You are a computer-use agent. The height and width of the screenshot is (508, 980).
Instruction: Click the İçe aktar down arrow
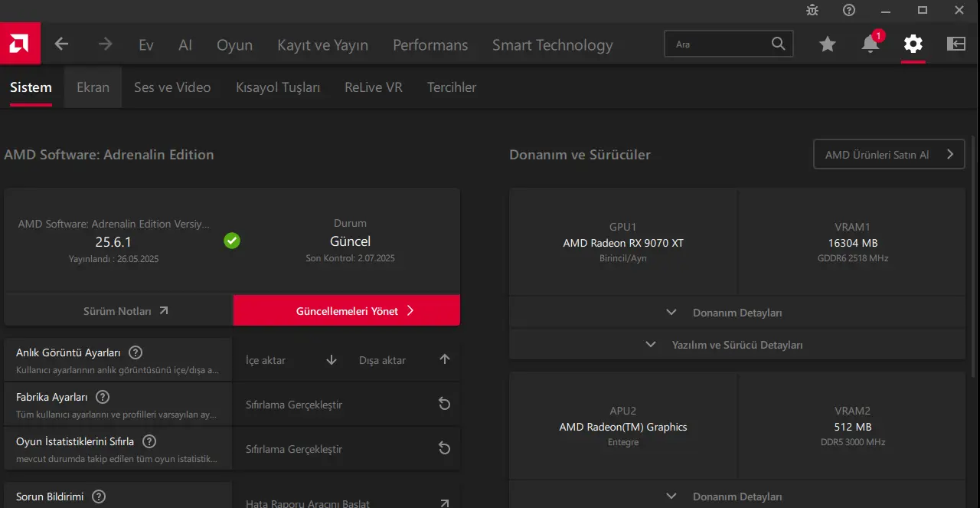click(x=332, y=360)
